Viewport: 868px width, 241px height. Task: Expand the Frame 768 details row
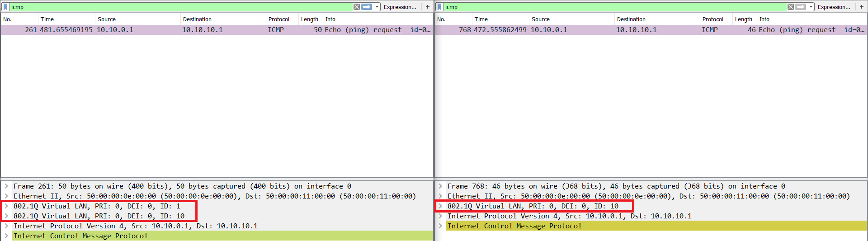pyautogui.click(x=440, y=186)
